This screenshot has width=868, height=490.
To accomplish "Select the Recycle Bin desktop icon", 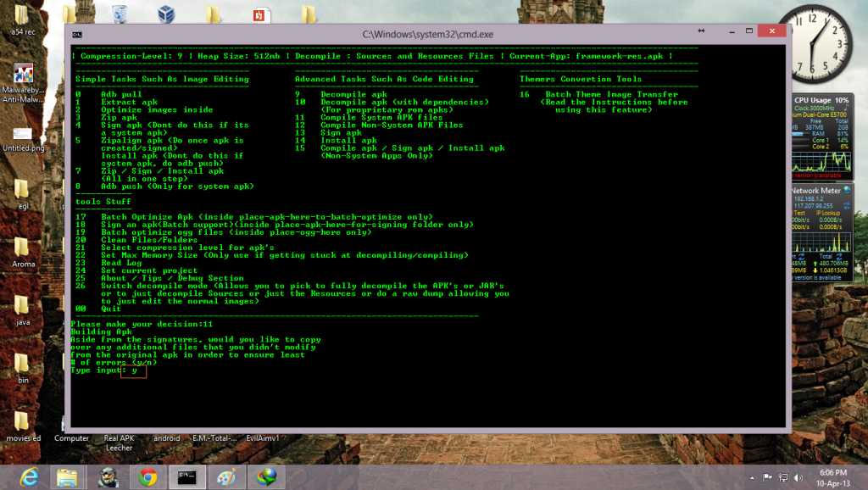I will click(120, 14).
